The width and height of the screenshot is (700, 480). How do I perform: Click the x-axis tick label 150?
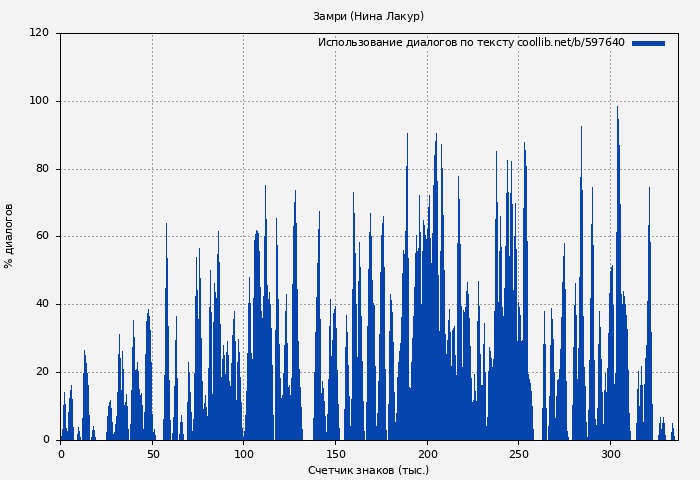click(336, 454)
